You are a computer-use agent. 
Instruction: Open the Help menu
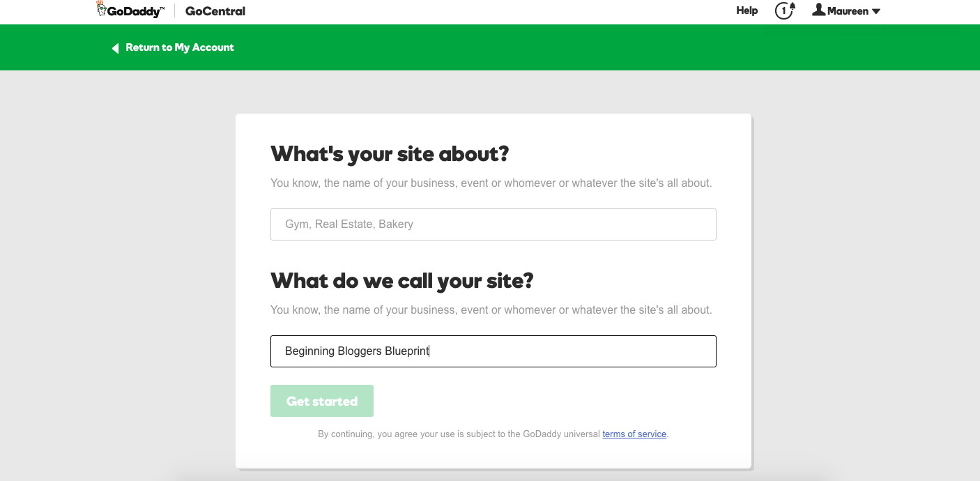747,10
